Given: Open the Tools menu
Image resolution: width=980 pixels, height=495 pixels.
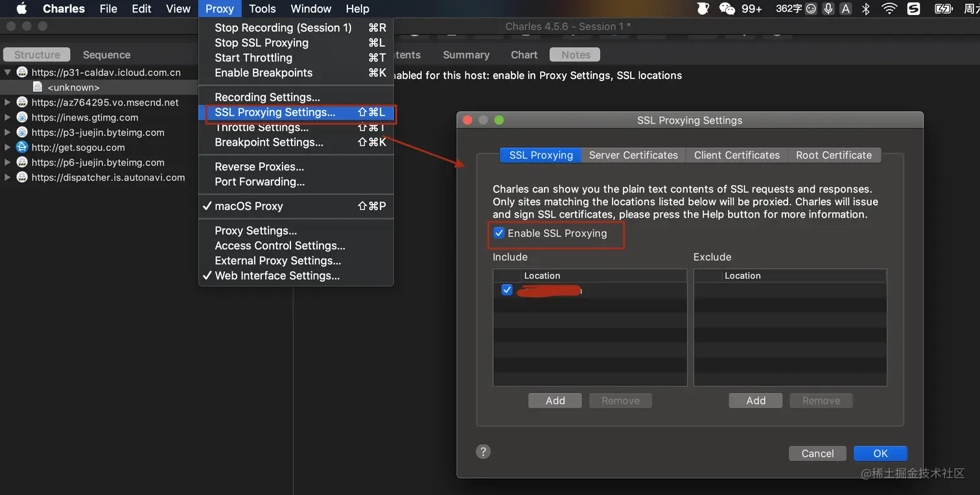Looking at the screenshot, I should click(x=262, y=8).
